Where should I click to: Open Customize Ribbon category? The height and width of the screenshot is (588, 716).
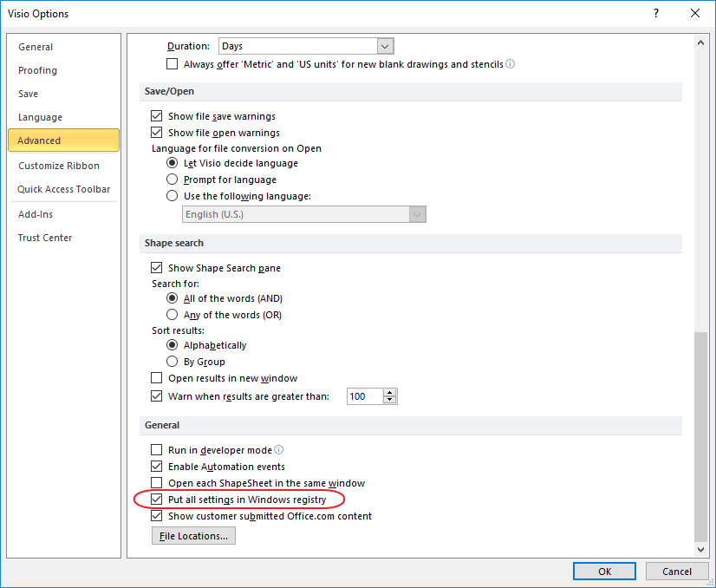63,166
